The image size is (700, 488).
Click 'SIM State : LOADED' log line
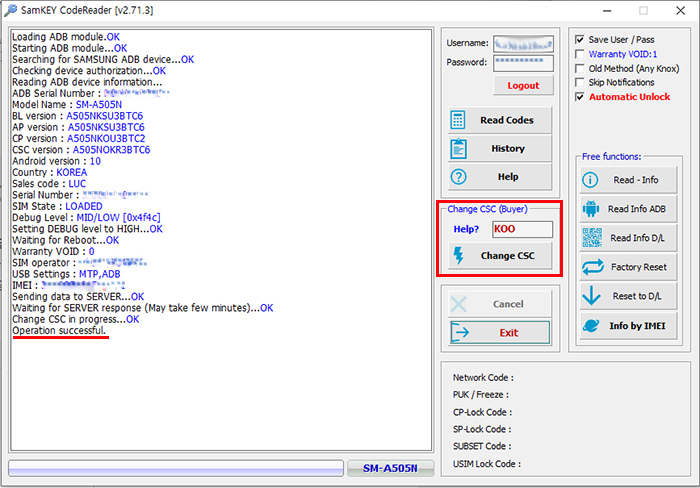(57, 206)
